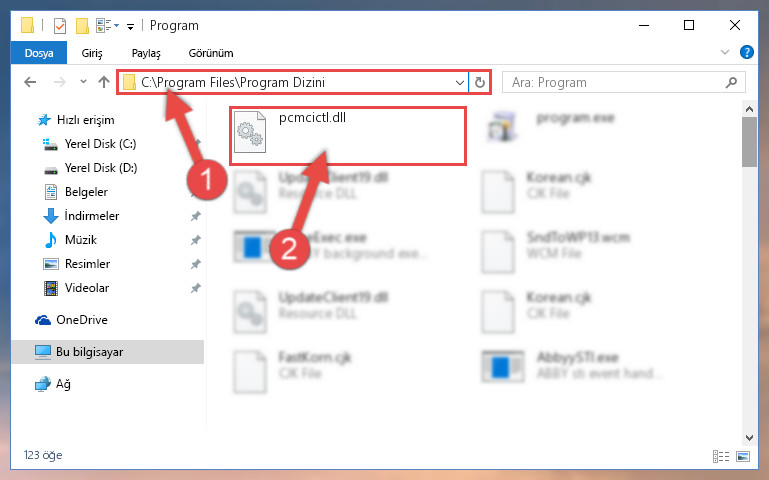Image resolution: width=769 pixels, height=480 pixels.
Task: Go up one folder level arrow
Action: point(103,82)
